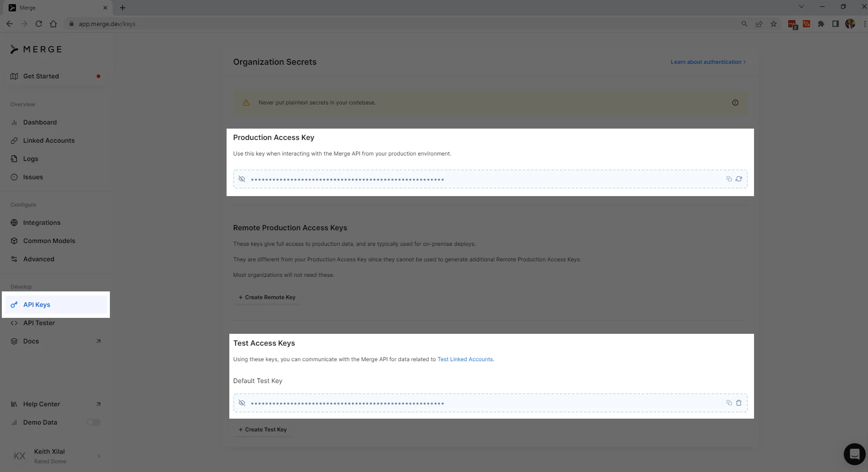Bookmark this page with star icon
Viewport: 868px width, 472px height.
click(x=774, y=24)
